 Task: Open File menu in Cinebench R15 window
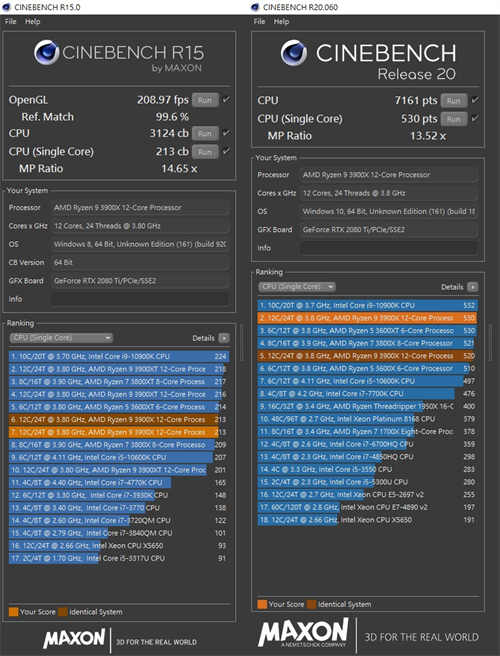click(x=10, y=21)
